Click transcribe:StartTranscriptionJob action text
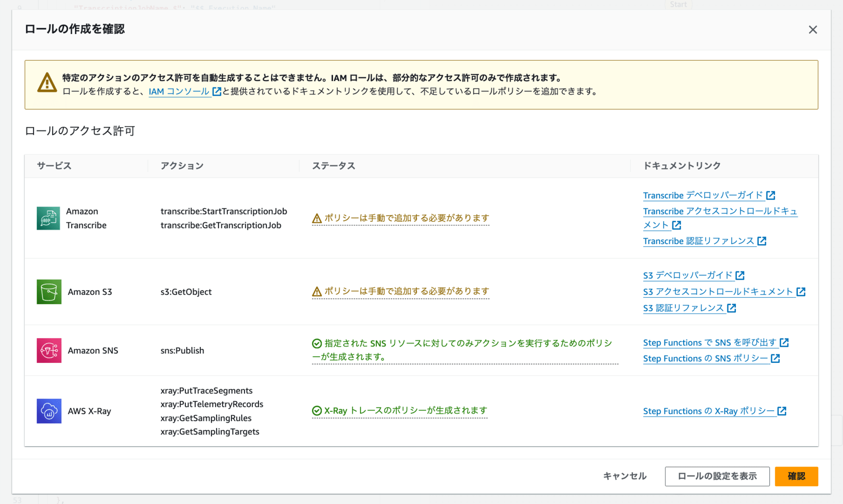The image size is (843, 504). click(224, 211)
